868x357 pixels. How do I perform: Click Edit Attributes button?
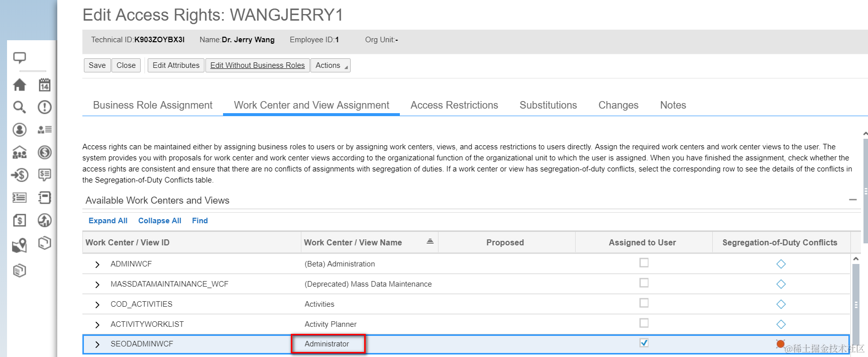point(176,65)
